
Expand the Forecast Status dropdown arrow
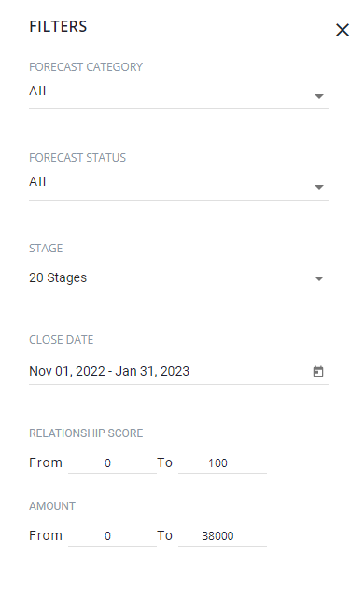tap(319, 187)
